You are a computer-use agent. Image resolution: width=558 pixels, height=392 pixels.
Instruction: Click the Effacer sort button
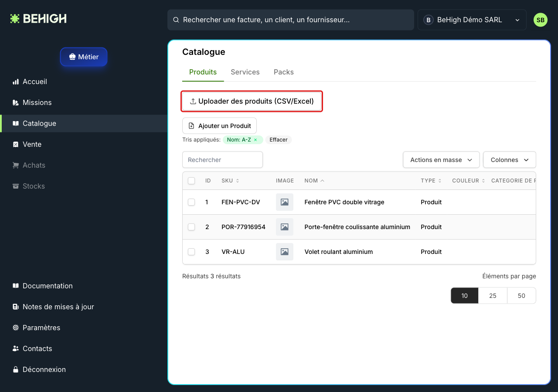(279, 140)
